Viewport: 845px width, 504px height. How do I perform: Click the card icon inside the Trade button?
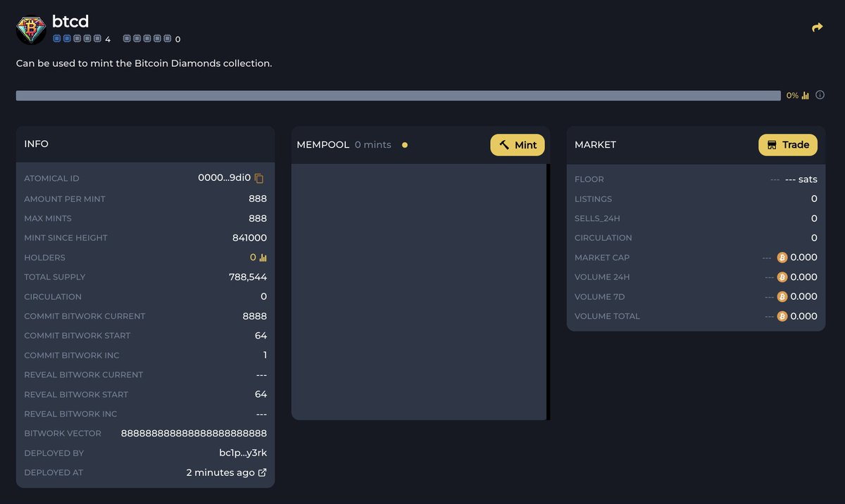tap(772, 144)
